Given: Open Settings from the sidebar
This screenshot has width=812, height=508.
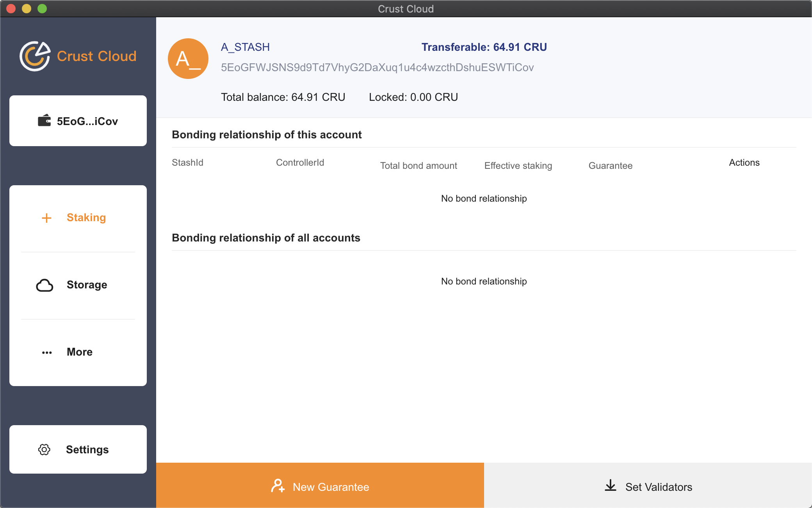Looking at the screenshot, I should tap(87, 449).
